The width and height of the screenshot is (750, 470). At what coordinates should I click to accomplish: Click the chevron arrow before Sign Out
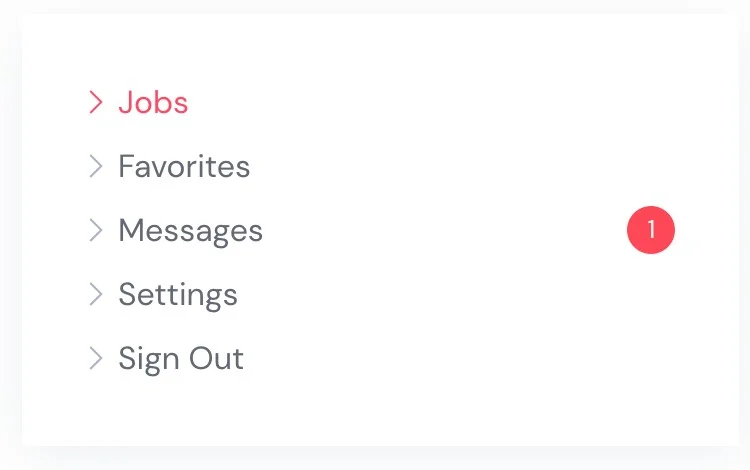[x=96, y=358]
